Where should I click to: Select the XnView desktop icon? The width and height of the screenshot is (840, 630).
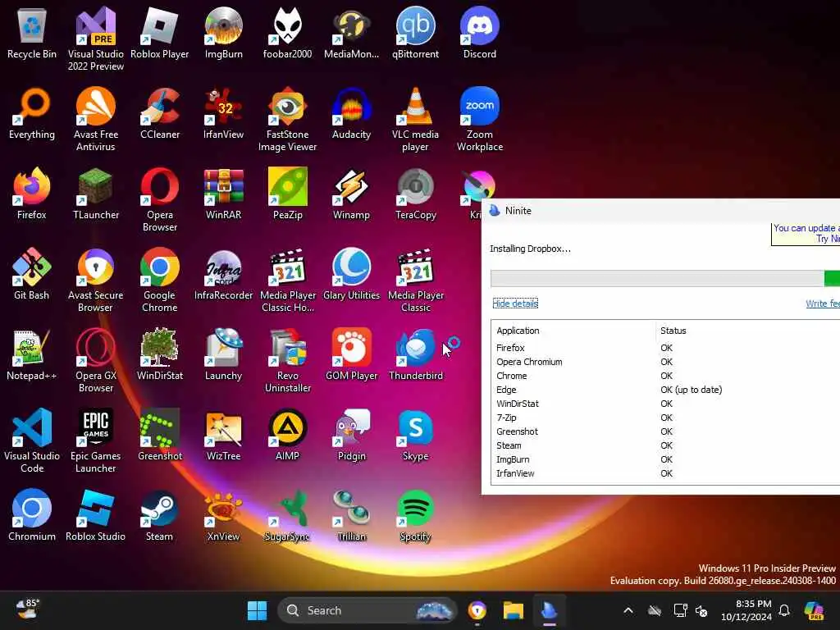[x=223, y=515]
